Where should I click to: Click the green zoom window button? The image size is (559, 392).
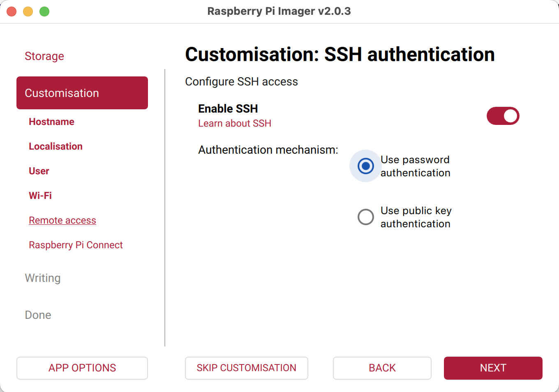click(44, 12)
